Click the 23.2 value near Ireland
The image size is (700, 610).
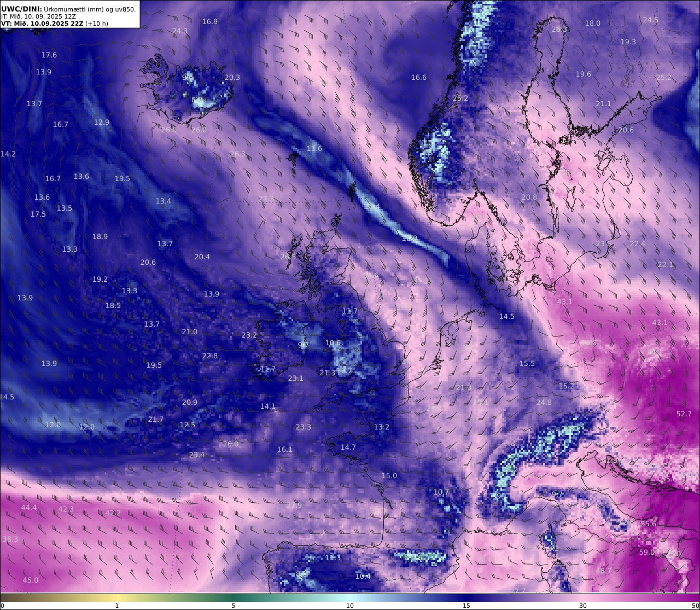pyautogui.click(x=249, y=335)
